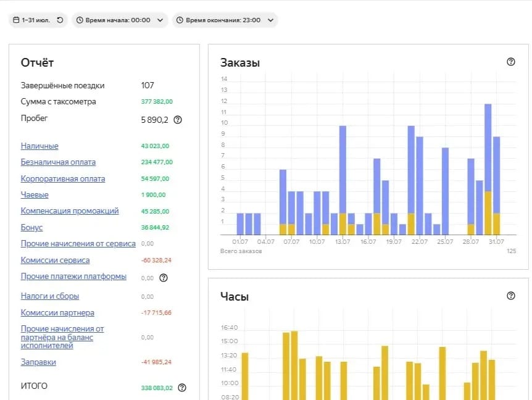Click the clock icon in Время начала
The image size is (532, 400).
[80, 20]
